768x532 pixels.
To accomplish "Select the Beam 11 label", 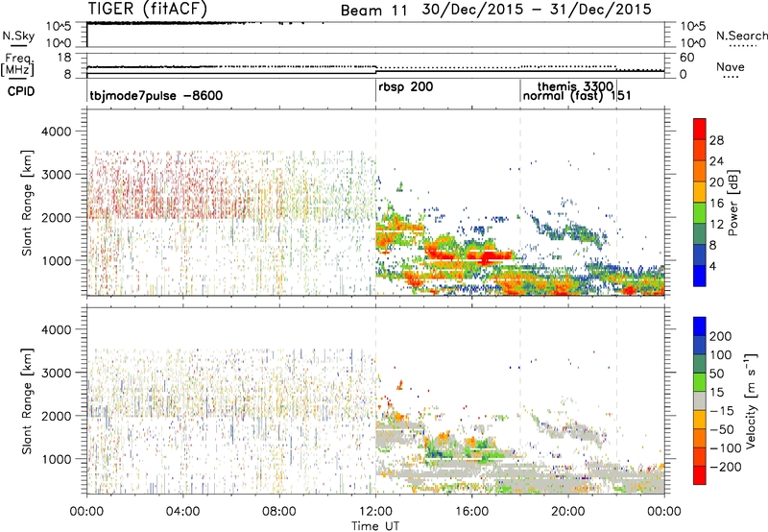I will (x=373, y=11).
